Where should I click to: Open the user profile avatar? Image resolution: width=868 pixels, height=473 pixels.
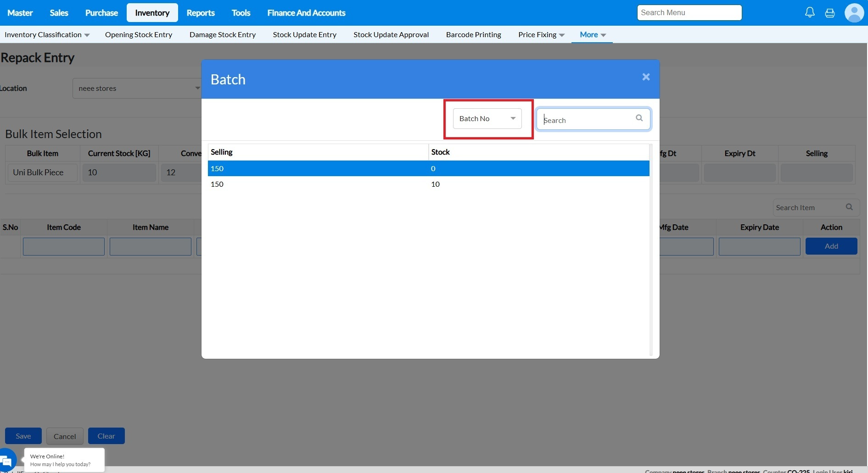[x=854, y=13]
